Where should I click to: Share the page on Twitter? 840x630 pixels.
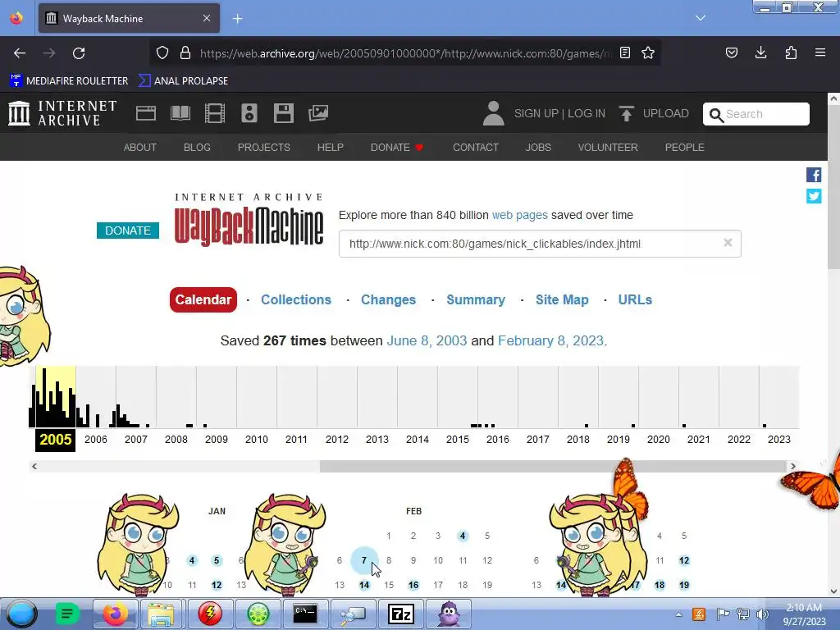point(814,196)
